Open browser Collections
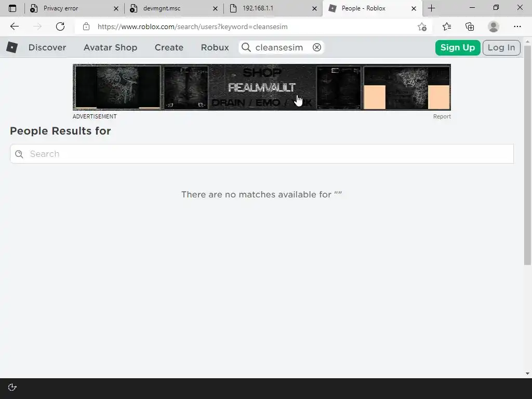 click(x=470, y=26)
